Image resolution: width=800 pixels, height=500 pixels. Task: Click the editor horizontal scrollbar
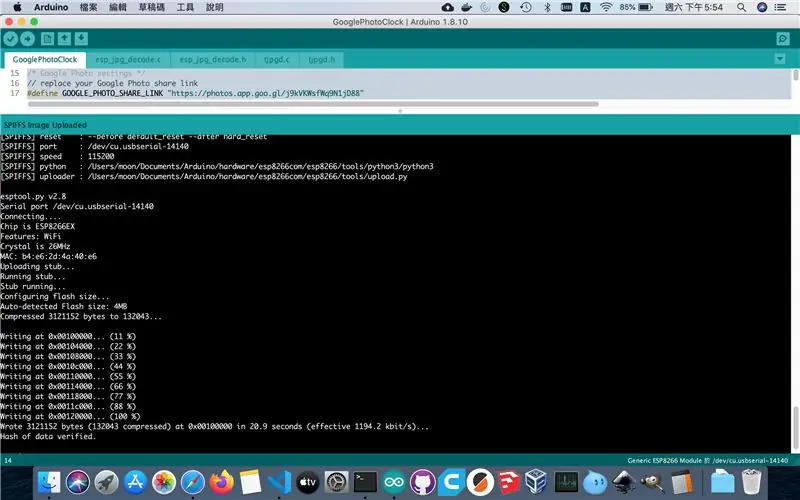(313, 104)
